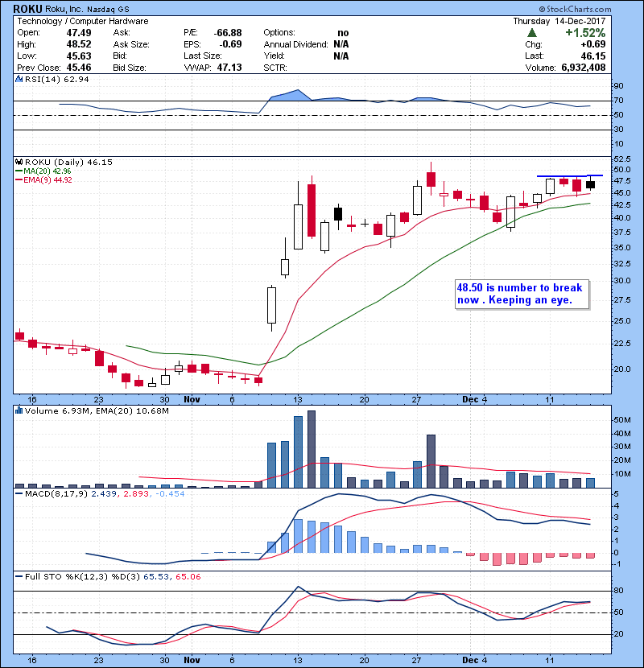Click the 52.5 price axis label
The image size is (644, 668).
pos(621,159)
